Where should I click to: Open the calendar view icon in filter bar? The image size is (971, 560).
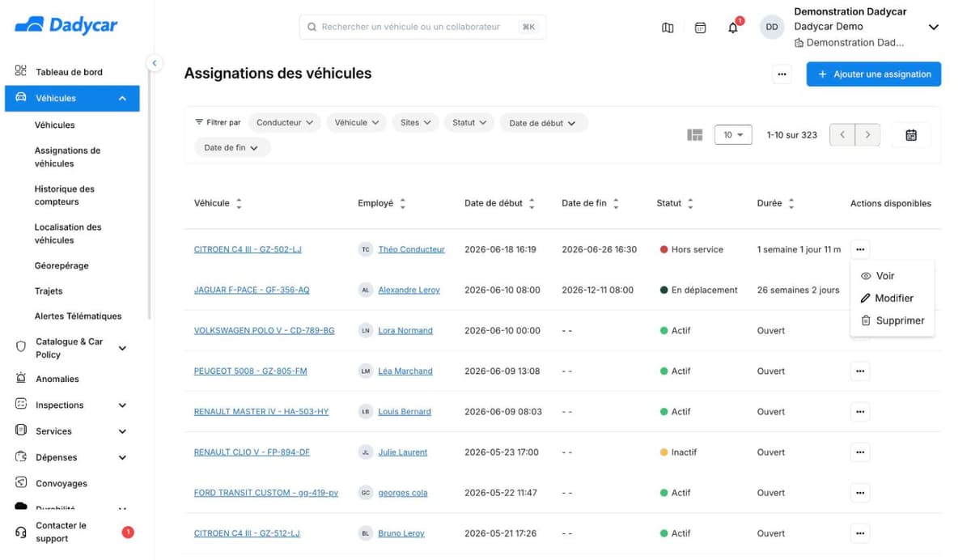point(911,135)
